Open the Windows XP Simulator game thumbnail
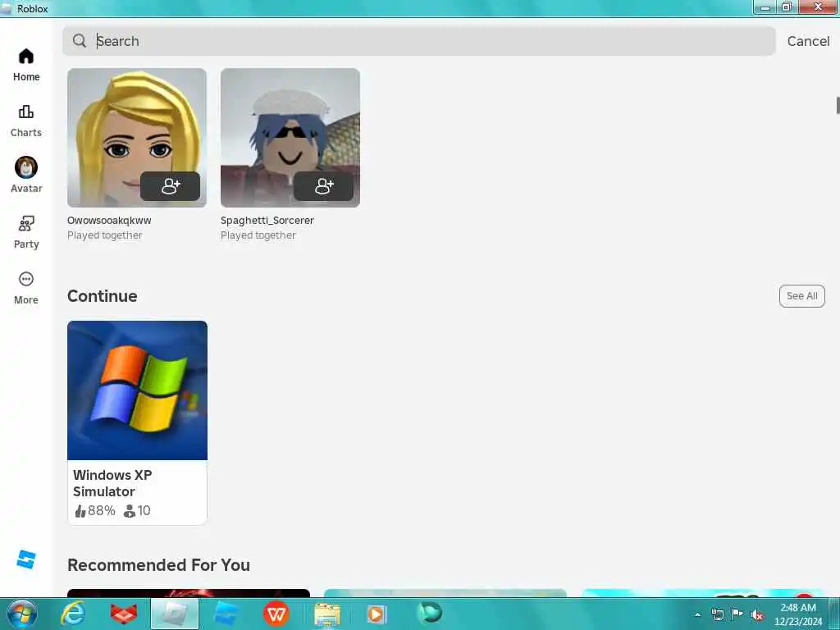 (137, 390)
